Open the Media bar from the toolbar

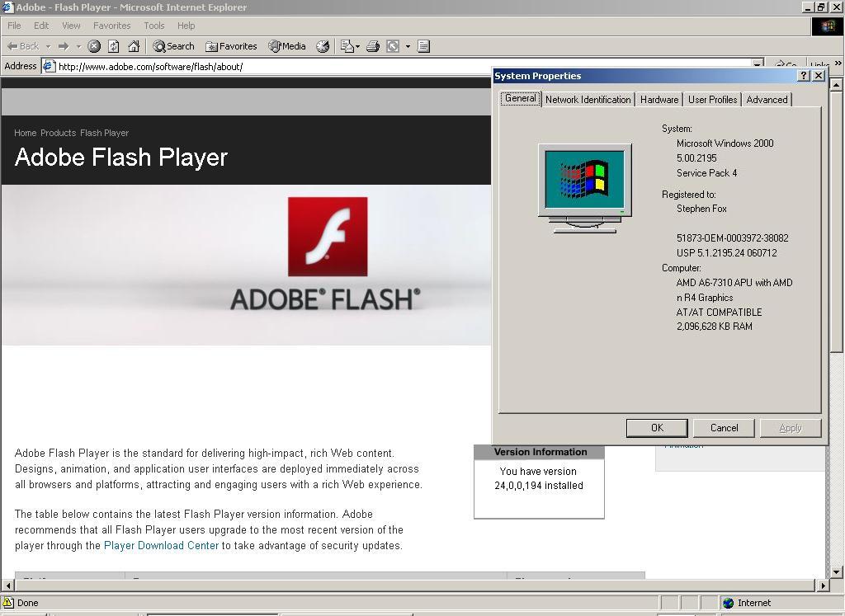tap(287, 46)
